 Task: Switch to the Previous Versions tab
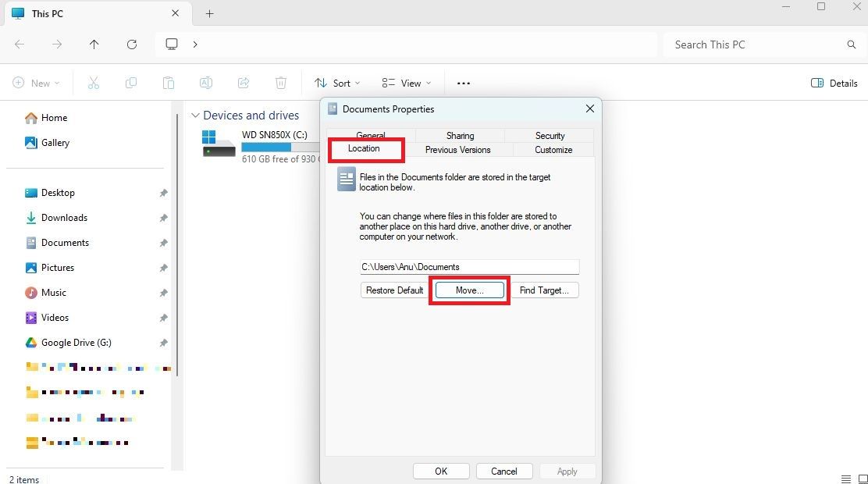(457, 150)
